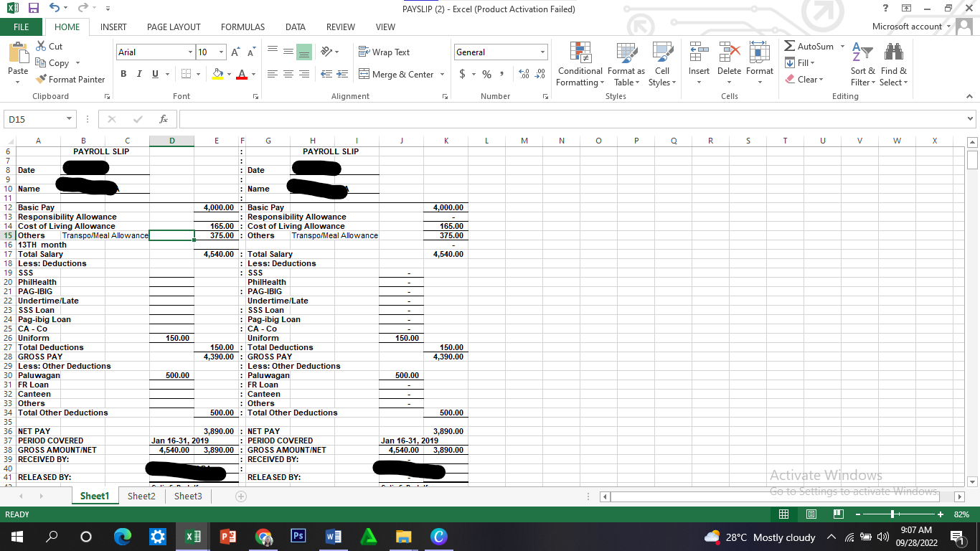The image size is (980, 551).
Task: Click the orientation text rotation icon
Action: pos(325,52)
